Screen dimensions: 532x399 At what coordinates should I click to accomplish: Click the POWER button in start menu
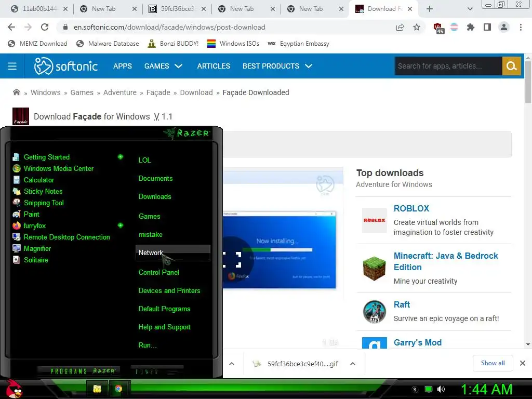[x=157, y=371]
